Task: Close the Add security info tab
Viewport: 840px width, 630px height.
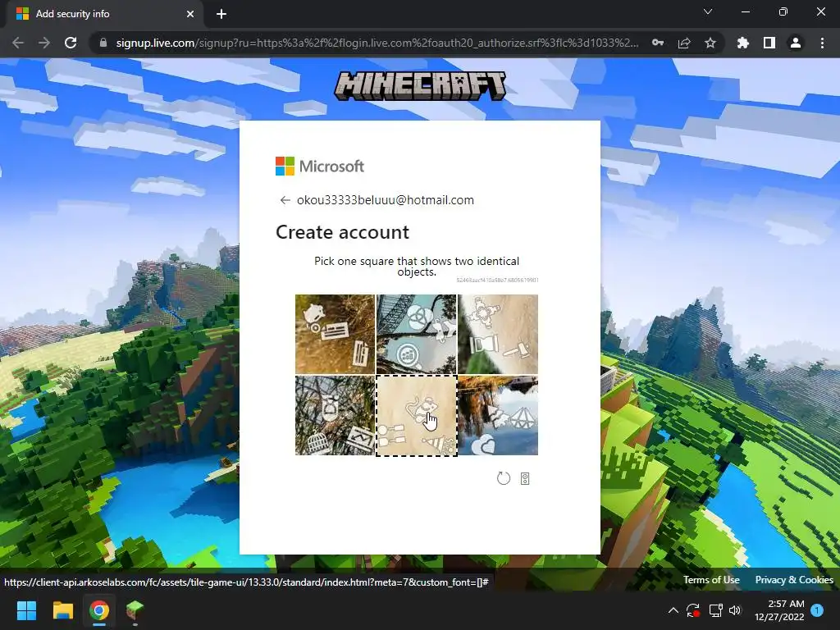Action: click(x=190, y=14)
